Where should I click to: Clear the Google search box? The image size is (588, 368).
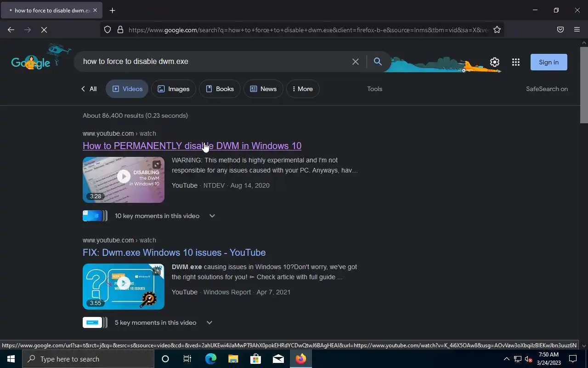(x=356, y=62)
